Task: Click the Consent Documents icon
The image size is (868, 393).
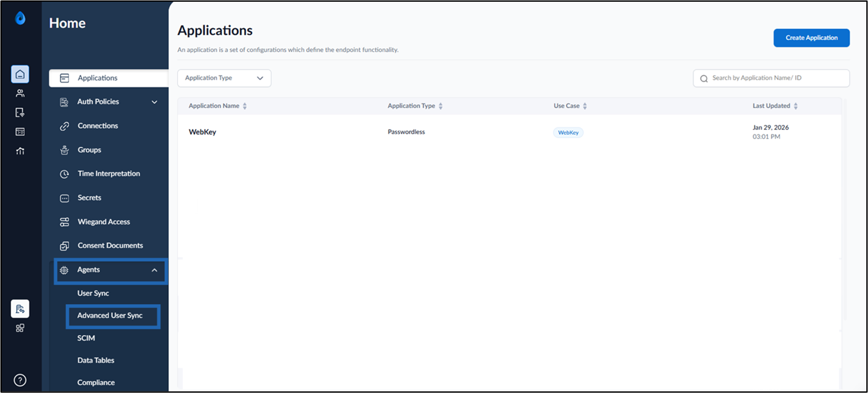Action: 64,246
